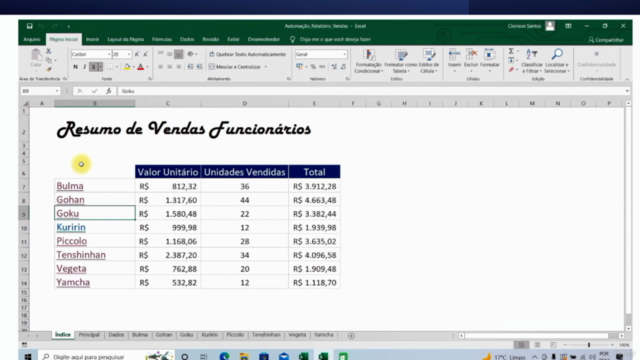Apply the red font color A
Viewport: 640px width, 360px height.
point(140,67)
